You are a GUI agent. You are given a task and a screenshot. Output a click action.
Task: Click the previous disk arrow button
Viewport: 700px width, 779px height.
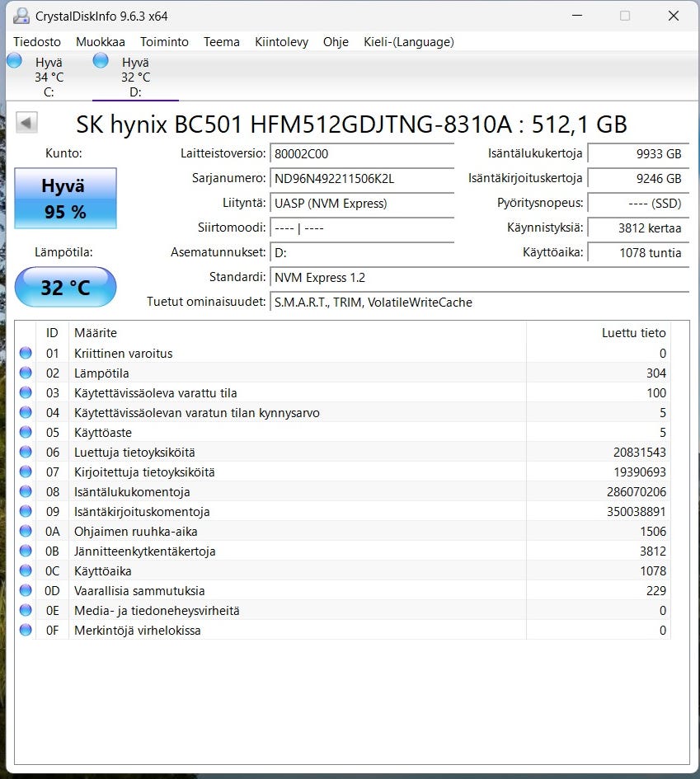26,122
